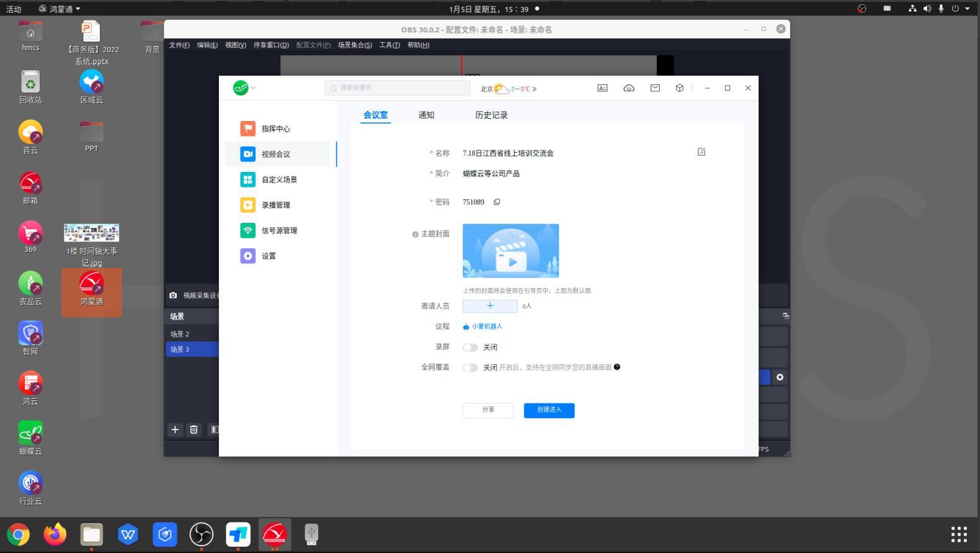
Task: Open 指挥中心 in the sidebar
Action: coord(275,128)
